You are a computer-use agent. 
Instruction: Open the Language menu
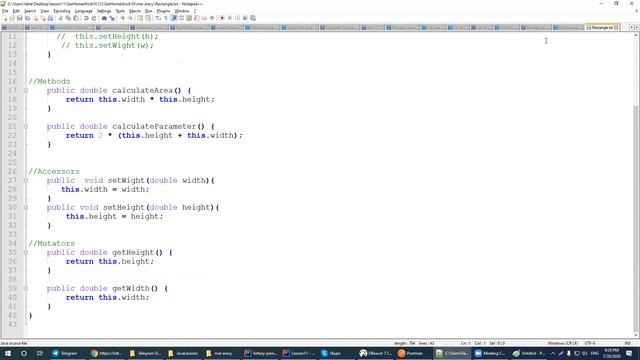click(x=83, y=11)
